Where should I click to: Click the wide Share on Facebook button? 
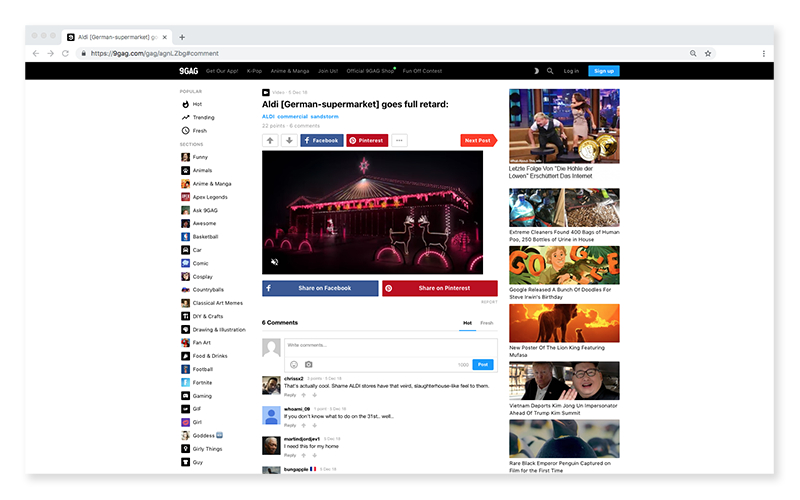[320, 288]
